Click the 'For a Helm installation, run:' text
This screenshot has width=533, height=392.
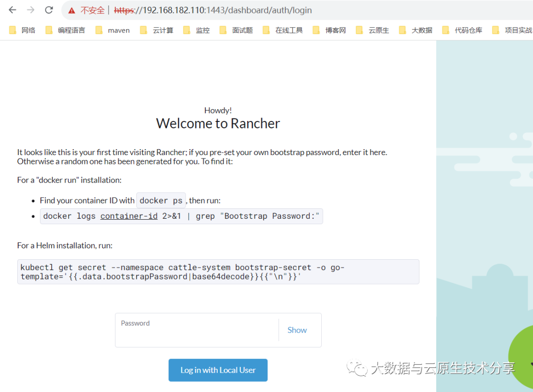65,245
